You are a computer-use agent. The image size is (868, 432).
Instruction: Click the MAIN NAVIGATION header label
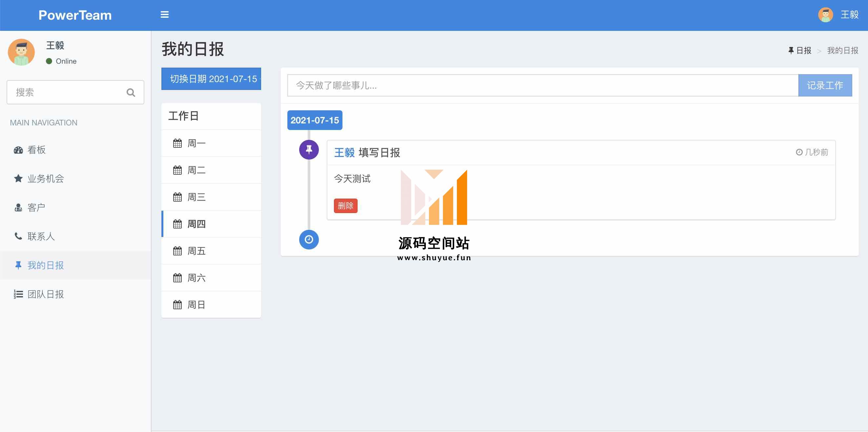[x=44, y=123]
